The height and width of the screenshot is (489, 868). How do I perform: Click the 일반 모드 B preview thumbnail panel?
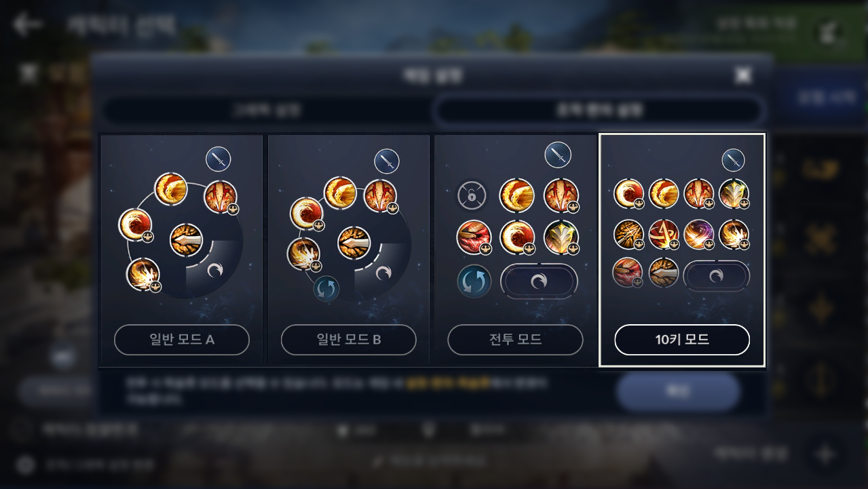click(349, 250)
